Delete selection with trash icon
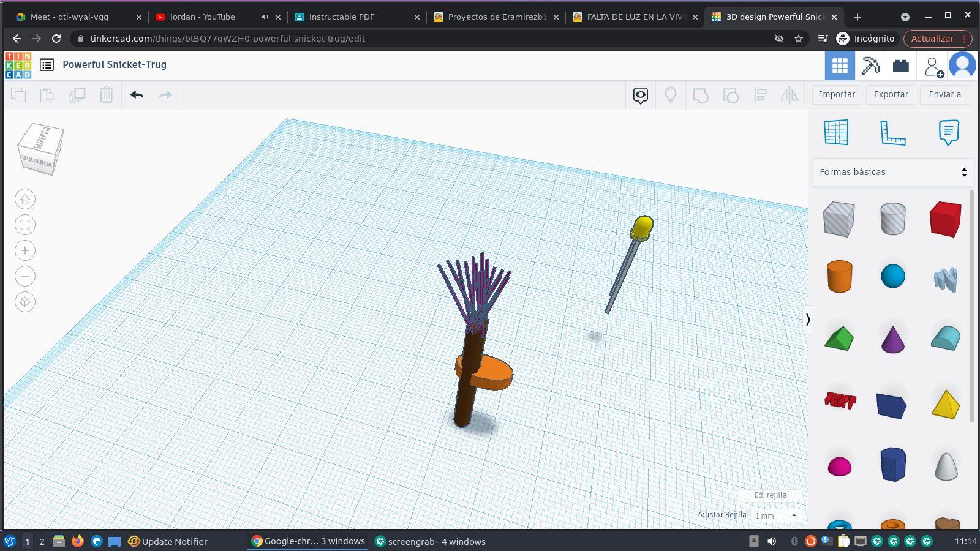This screenshot has width=980, height=551. click(107, 95)
